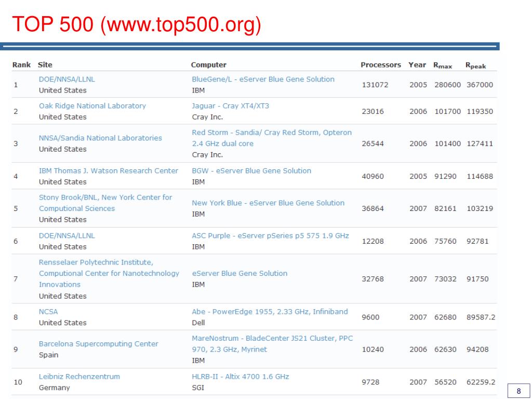This screenshot has height=399, width=532.
Task: Click the Dell vendor label
Action: click(198, 323)
